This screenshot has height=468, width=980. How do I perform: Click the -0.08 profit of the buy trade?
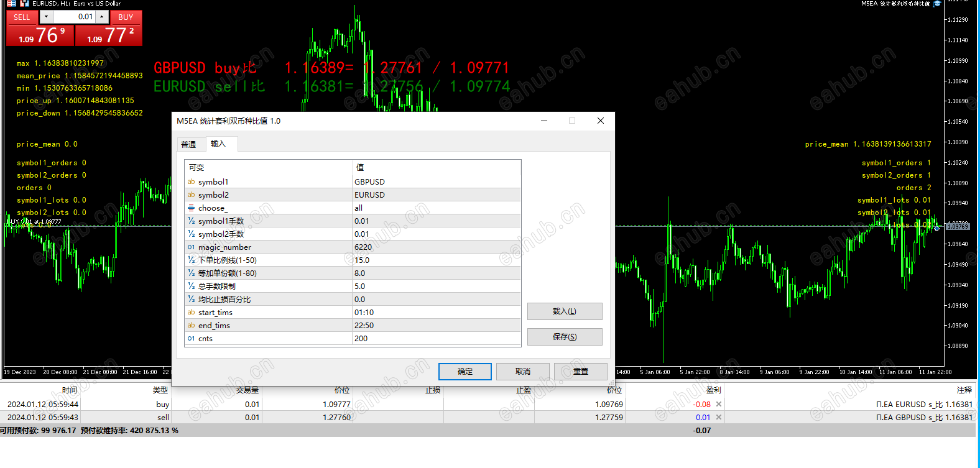pyautogui.click(x=702, y=404)
